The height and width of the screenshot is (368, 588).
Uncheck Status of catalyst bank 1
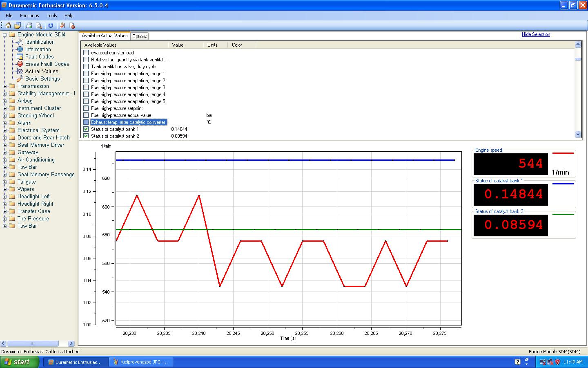coord(86,129)
